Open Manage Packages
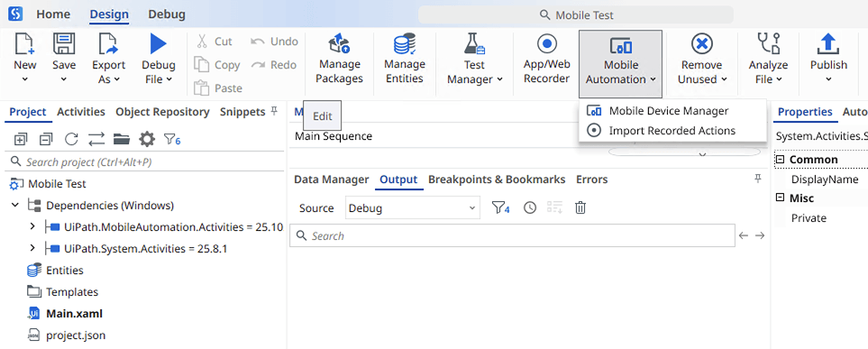The image size is (868, 349). pos(339,59)
